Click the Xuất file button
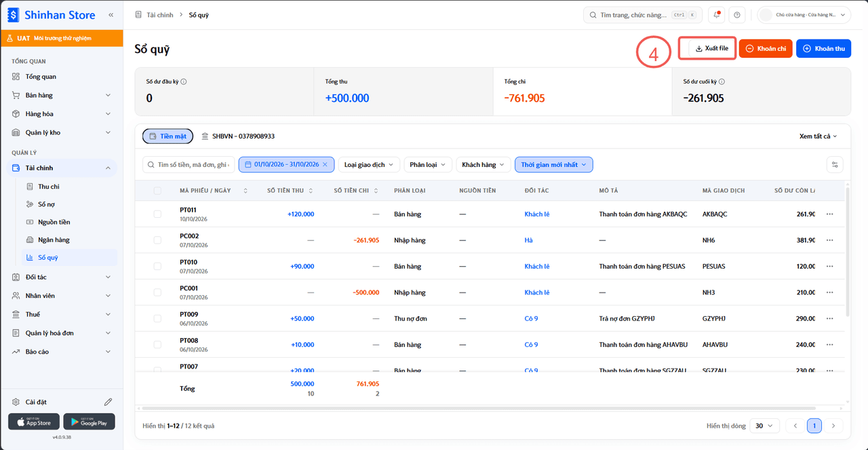 (711, 48)
